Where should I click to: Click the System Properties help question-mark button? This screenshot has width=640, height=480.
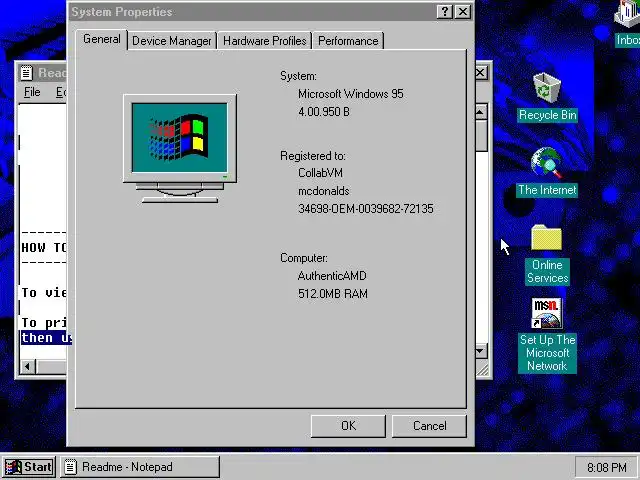click(444, 11)
